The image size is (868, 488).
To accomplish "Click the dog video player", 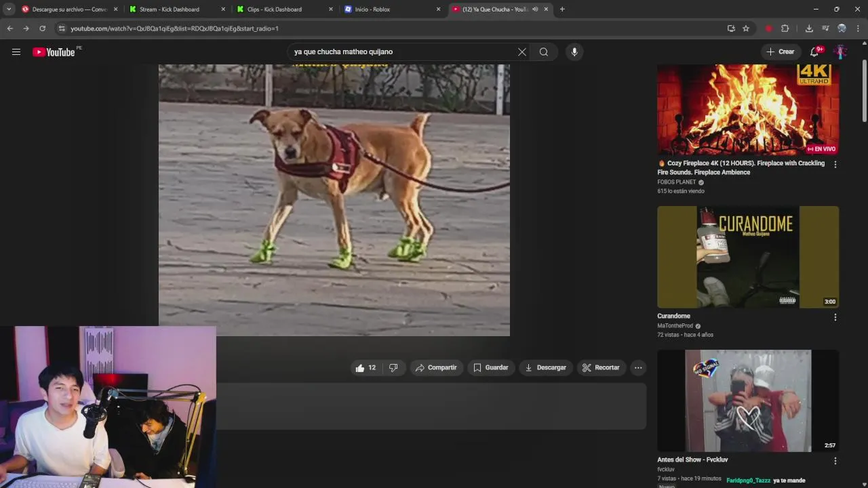I will click(x=334, y=200).
